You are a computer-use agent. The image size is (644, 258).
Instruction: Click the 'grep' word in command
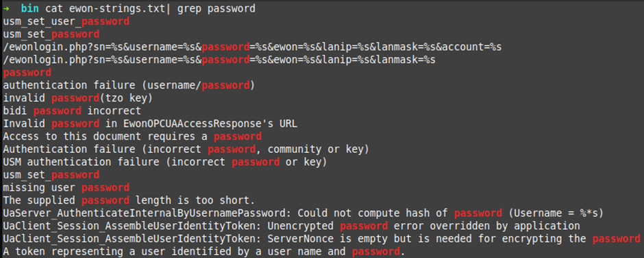(x=189, y=9)
